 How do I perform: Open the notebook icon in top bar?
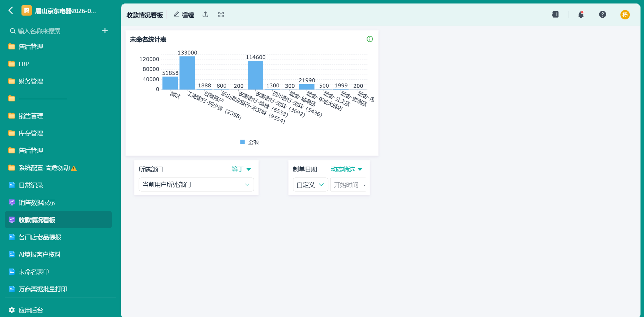[555, 15]
